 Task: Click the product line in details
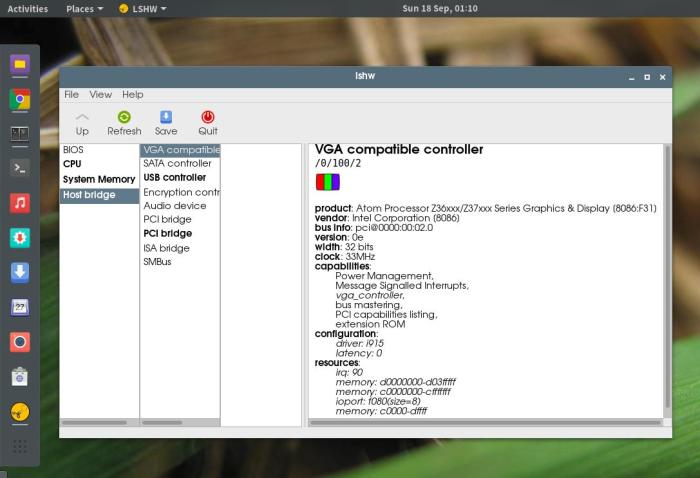tap(486, 208)
